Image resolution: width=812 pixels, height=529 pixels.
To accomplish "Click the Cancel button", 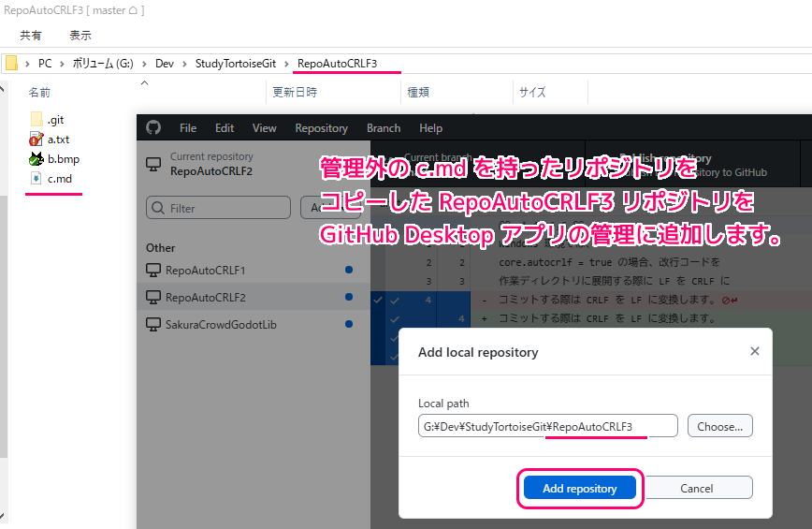I will point(697,488).
